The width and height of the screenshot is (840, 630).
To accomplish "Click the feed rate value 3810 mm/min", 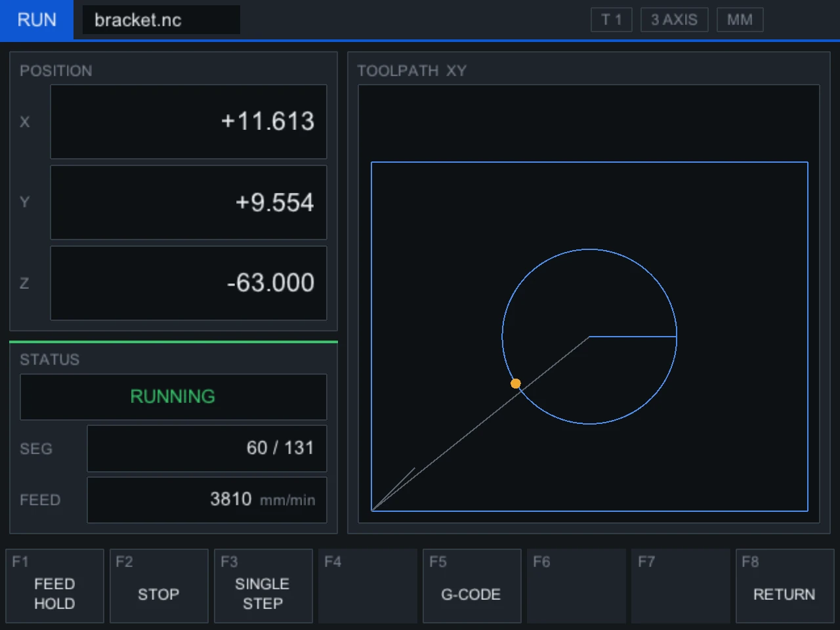I will click(x=207, y=499).
